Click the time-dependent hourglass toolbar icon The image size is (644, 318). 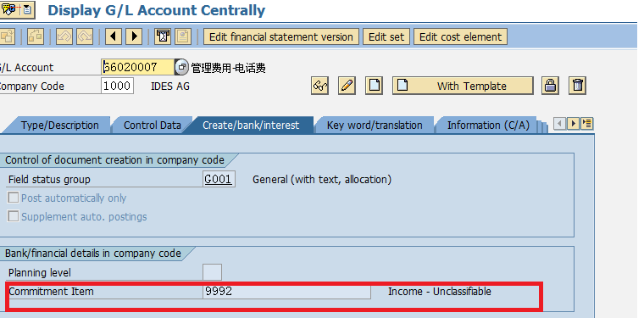pyautogui.click(x=163, y=36)
